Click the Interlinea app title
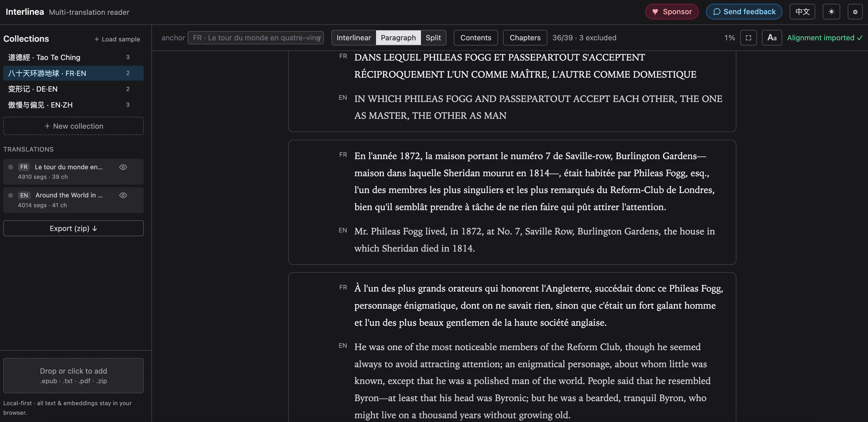The height and width of the screenshot is (422, 868). click(x=25, y=12)
